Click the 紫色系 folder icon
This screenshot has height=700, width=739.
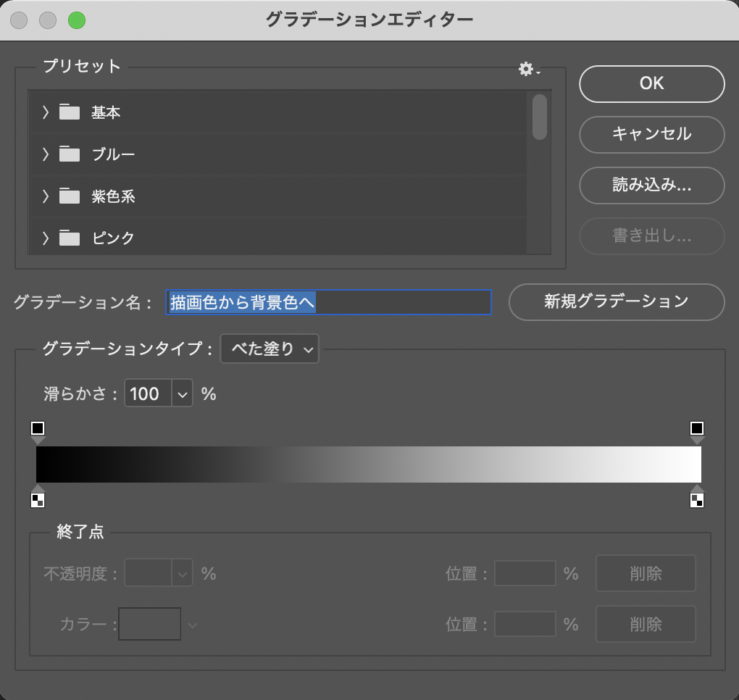pos(70,196)
